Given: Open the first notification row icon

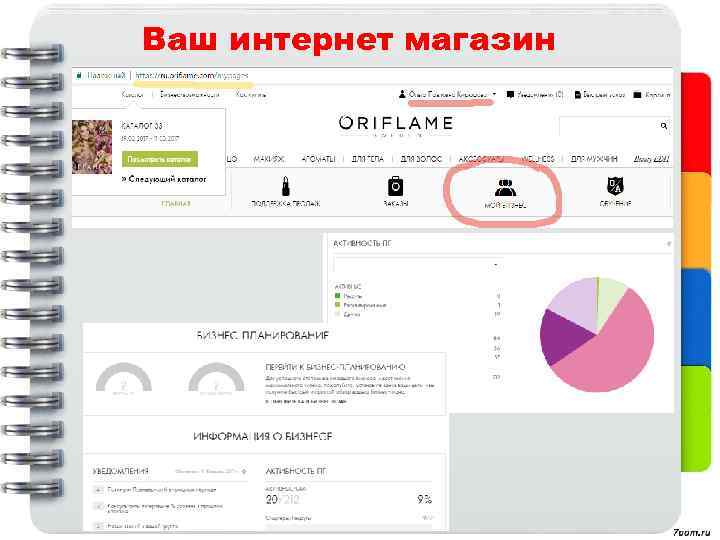Looking at the screenshot, I should pyautogui.click(x=98, y=490).
